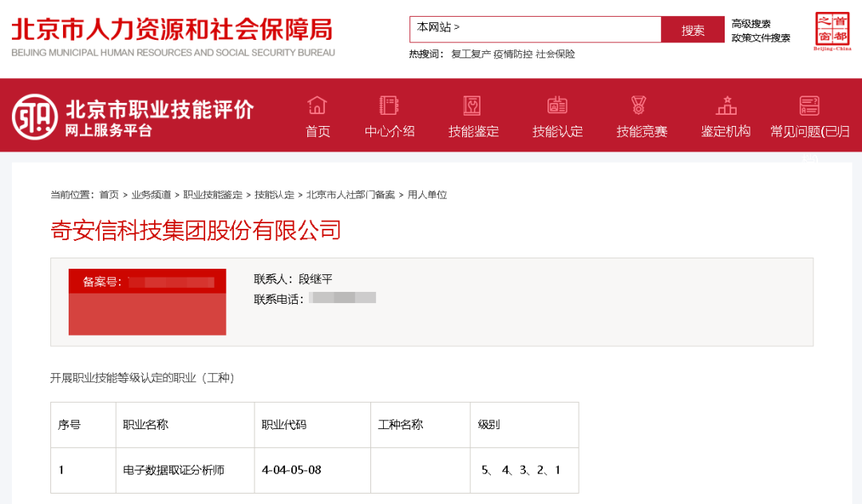
Task: Select hot search term 复工复产
Action: pos(470,54)
